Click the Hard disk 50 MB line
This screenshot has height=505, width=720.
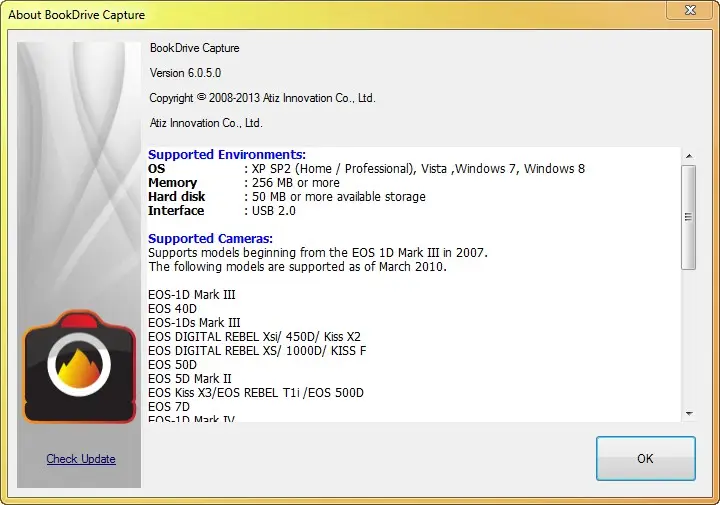point(287,196)
